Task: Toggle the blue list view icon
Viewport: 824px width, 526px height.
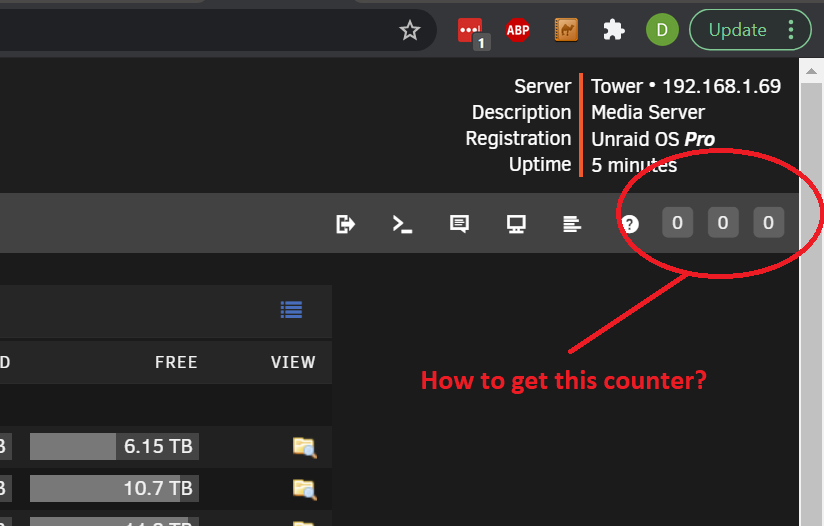Action: 291,310
